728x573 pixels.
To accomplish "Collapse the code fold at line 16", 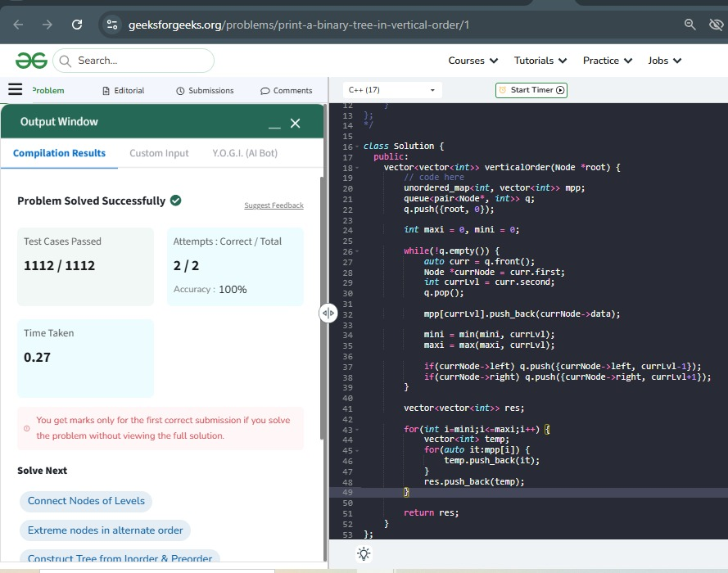I will click(x=357, y=147).
